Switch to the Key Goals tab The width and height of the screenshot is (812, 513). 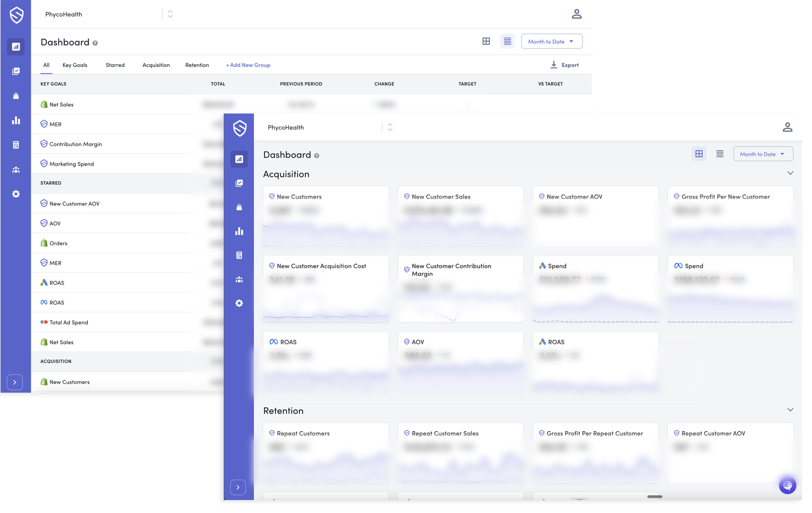75,65
